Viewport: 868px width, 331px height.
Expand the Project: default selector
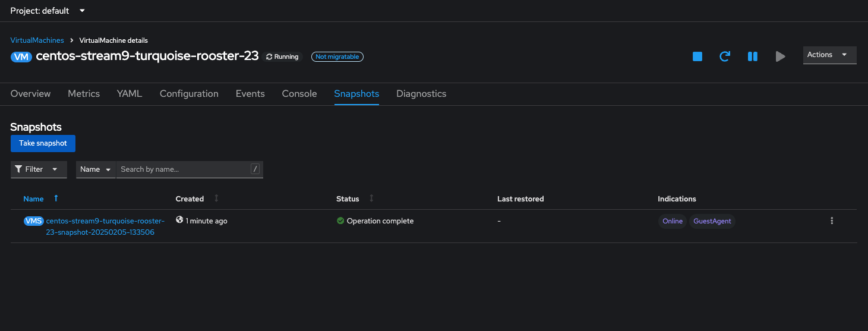tap(48, 11)
